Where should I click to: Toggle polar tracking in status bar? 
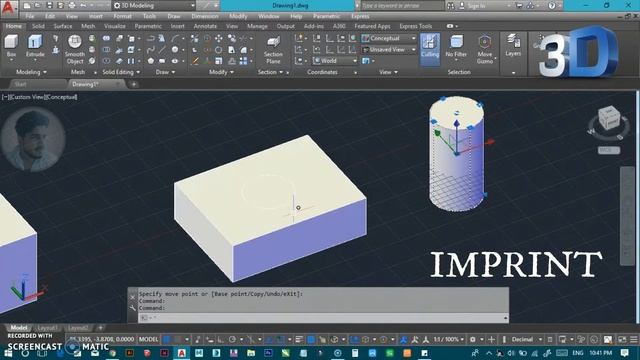(x=232, y=340)
